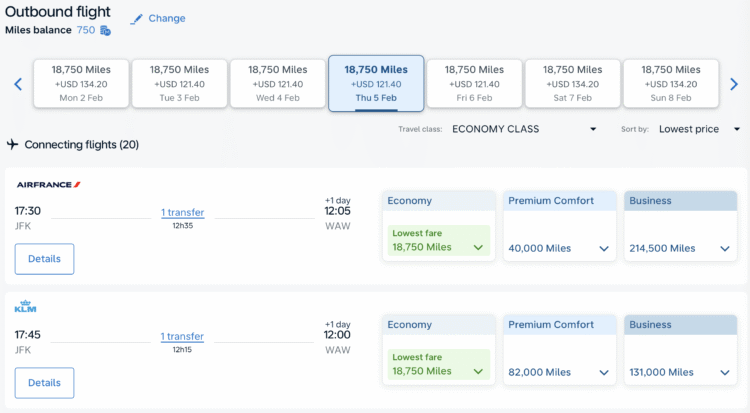750x413 pixels.
Task: Select the Sun 8 Feb date tab
Action: coord(669,84)
